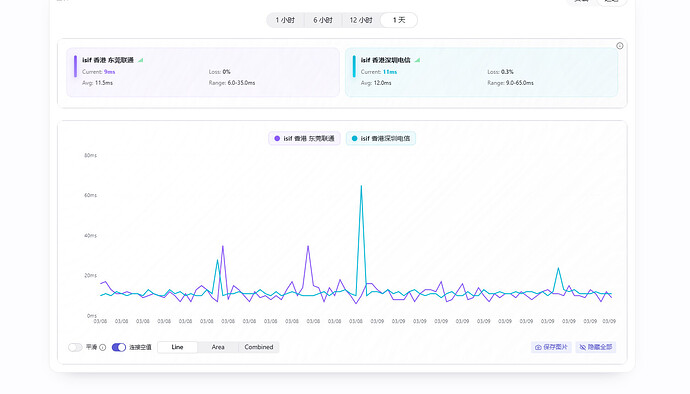The height and width of the screenshot is (394, 690).
Task: Toggle the isif 香港 东莞联通 legend series
Action: [304, 138]
